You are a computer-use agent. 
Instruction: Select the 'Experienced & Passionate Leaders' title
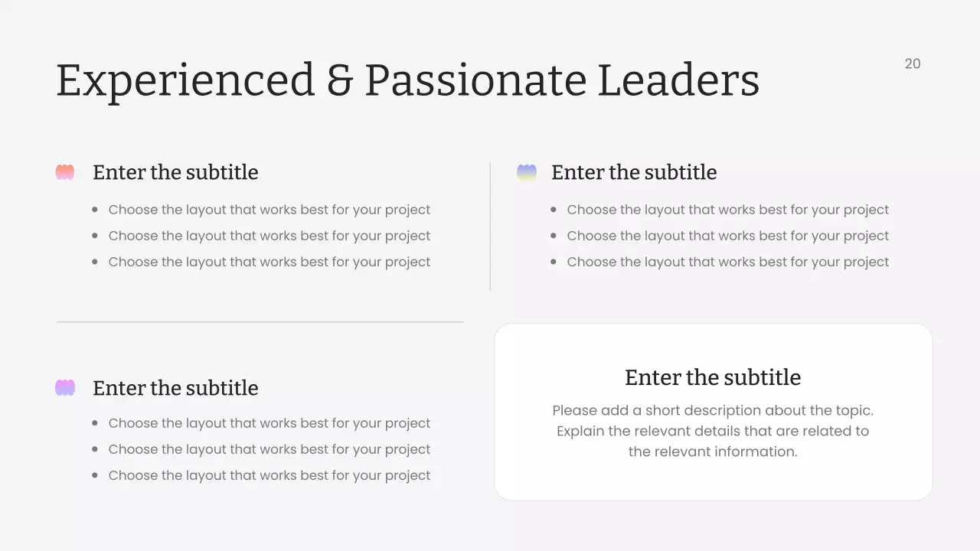(x=407, y=80)
